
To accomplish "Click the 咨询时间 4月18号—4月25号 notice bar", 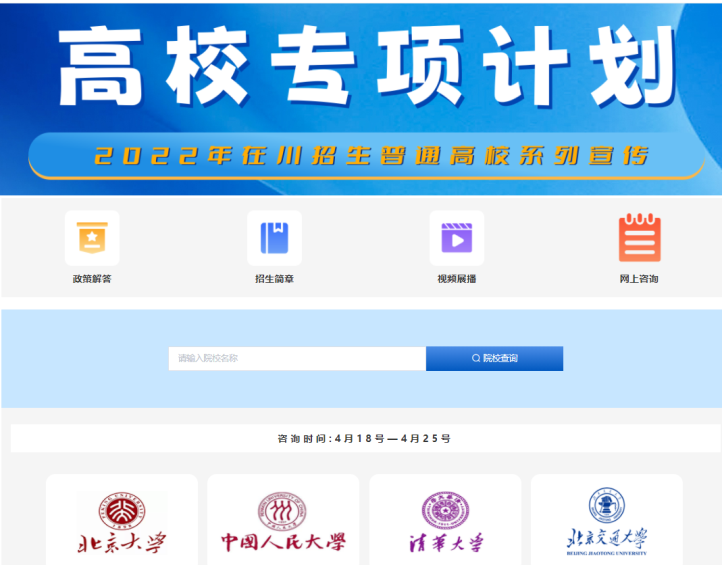I will tap(364, 438).
